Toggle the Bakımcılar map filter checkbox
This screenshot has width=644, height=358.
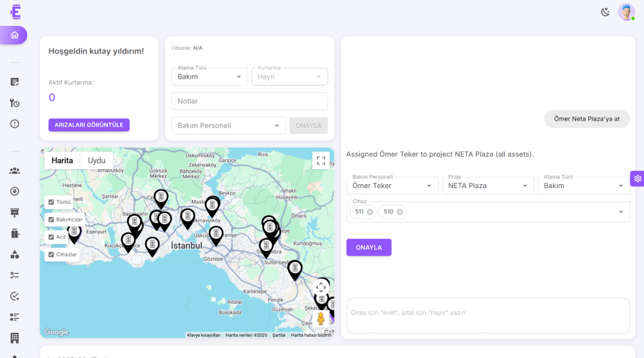52,220
